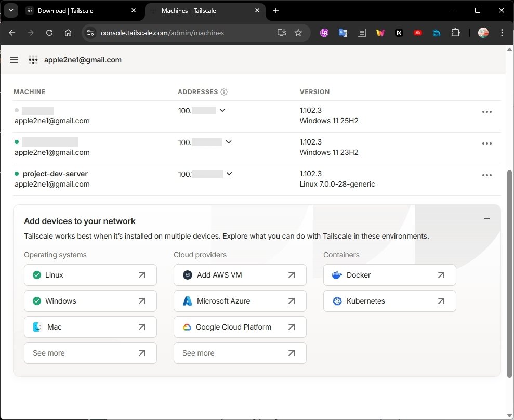Click the green check beside Linux
Viewport: 514px width, 420px height.
(37, 275)
